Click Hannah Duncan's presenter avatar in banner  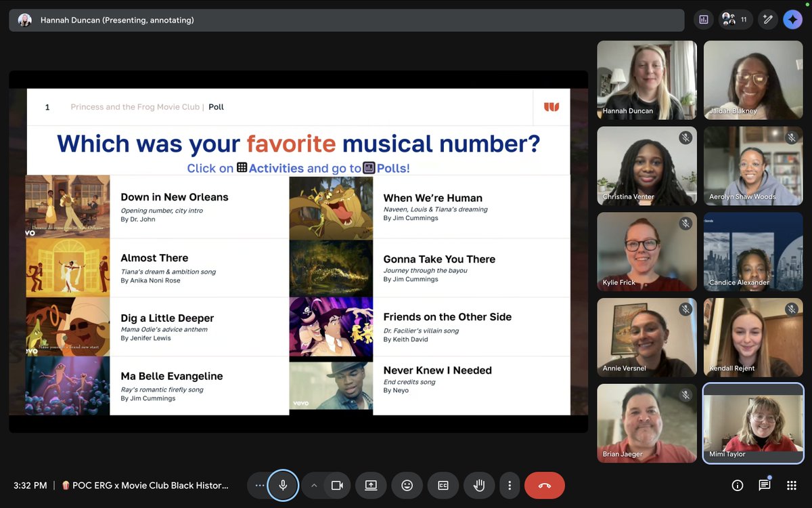(x=25, y=20)
